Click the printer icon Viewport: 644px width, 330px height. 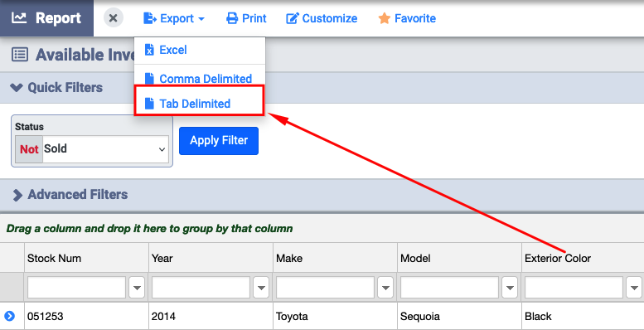coord(232,18)
